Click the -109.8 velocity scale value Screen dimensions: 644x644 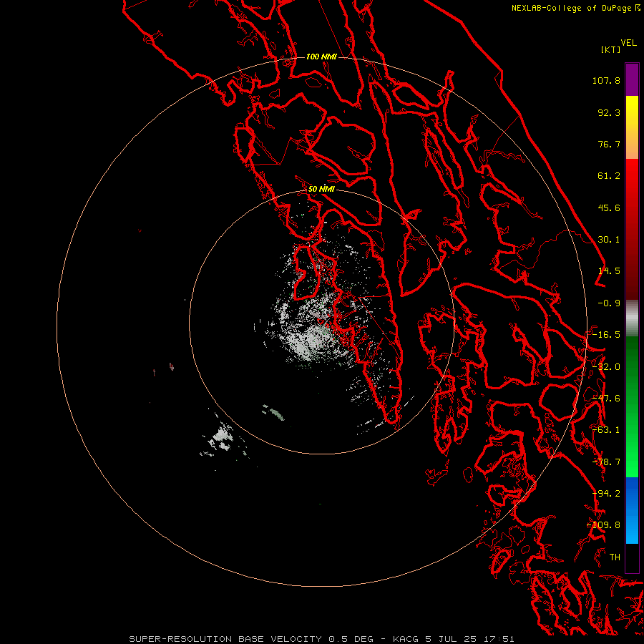(x=604, y=525)
